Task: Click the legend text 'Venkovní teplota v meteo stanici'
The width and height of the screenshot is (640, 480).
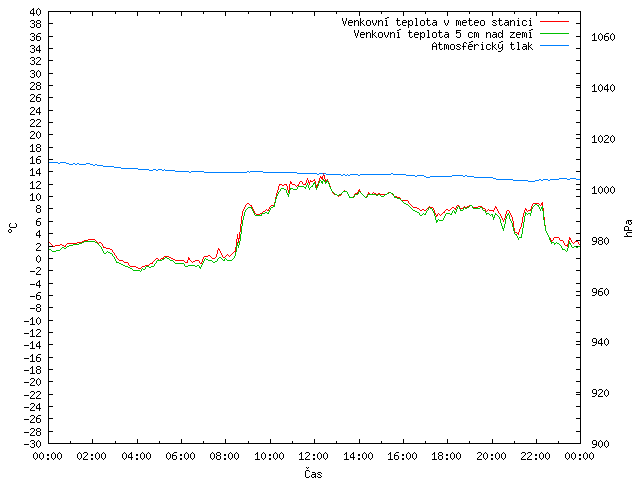Action: coord(437,22)
